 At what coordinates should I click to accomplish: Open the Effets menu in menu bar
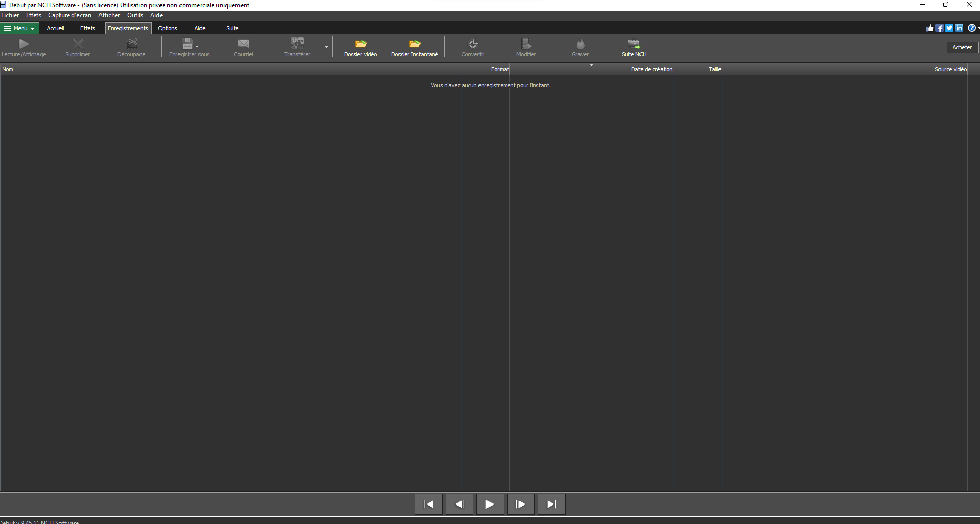point(33,15)
